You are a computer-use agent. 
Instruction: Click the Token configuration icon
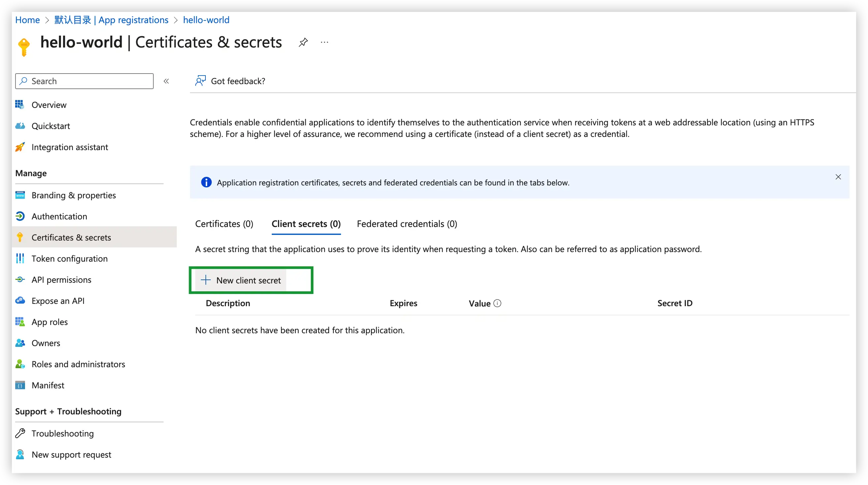[20, 259]
